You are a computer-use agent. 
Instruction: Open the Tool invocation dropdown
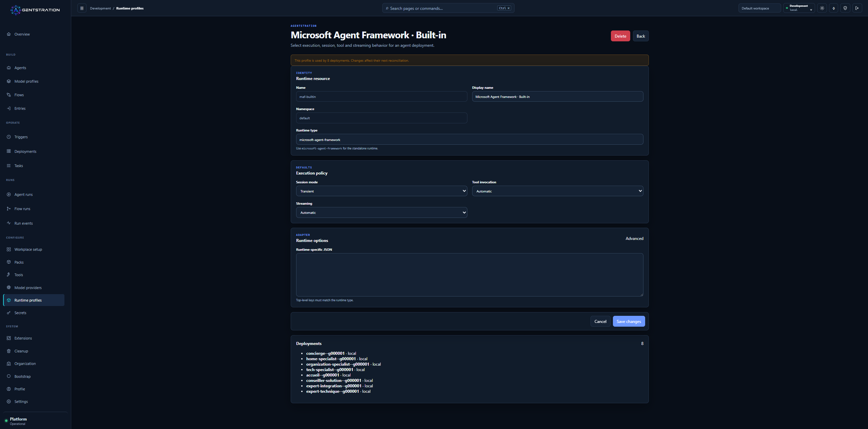558,191
